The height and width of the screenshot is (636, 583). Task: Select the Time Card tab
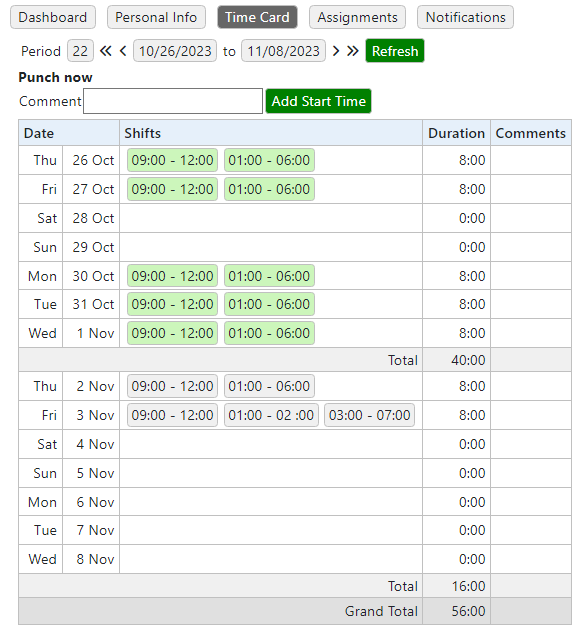point(257,17)
